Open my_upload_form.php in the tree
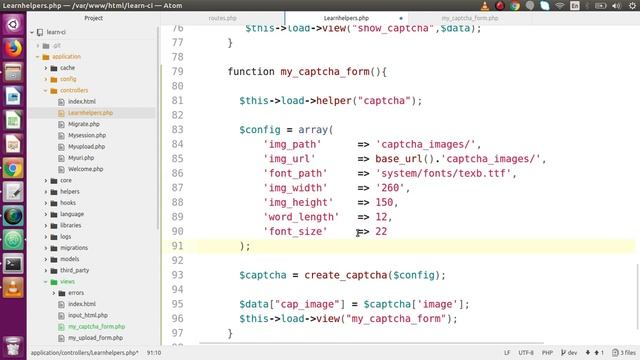640x360 pixels. coord(96,338)
